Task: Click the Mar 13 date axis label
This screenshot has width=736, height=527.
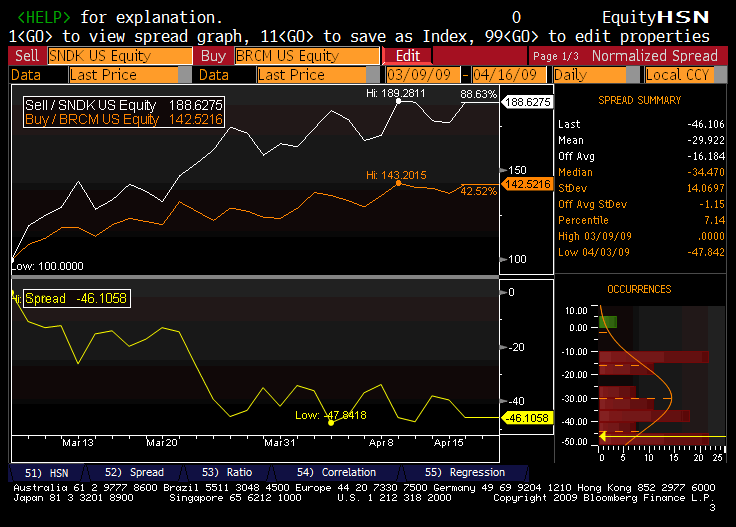Action: pyautogui.click(x=78, y=443)
